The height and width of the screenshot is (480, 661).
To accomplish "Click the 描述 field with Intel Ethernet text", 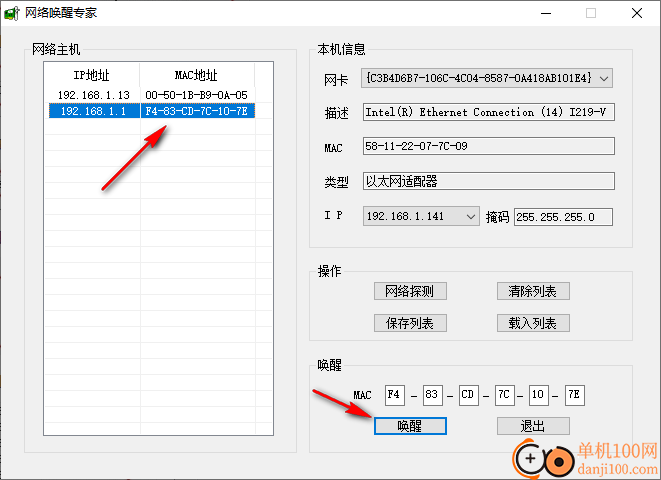I will [x=489, y=112].
